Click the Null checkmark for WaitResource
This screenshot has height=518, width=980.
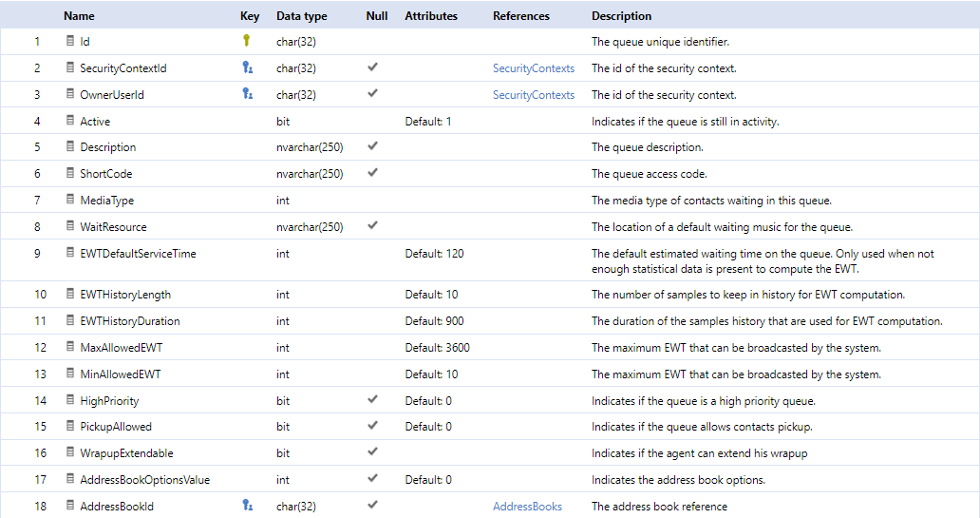372,225
